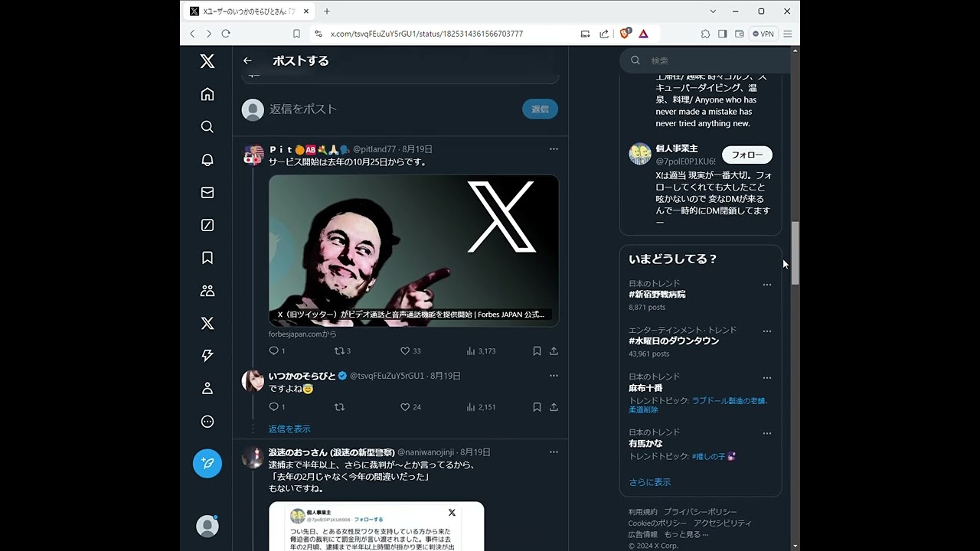Open Communities people icon in sidebar
Viewport: 980px width, 551px height.
coord(207,291)
